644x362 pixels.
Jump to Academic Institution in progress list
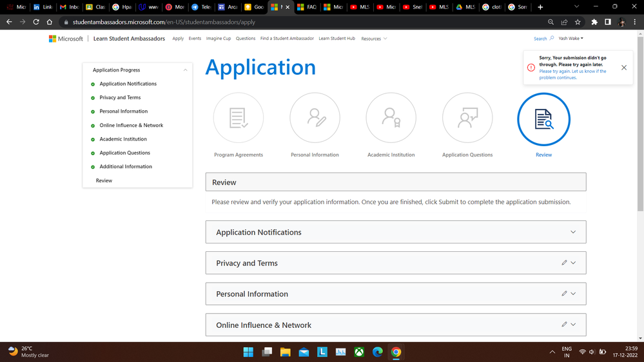tap(122, 139)
